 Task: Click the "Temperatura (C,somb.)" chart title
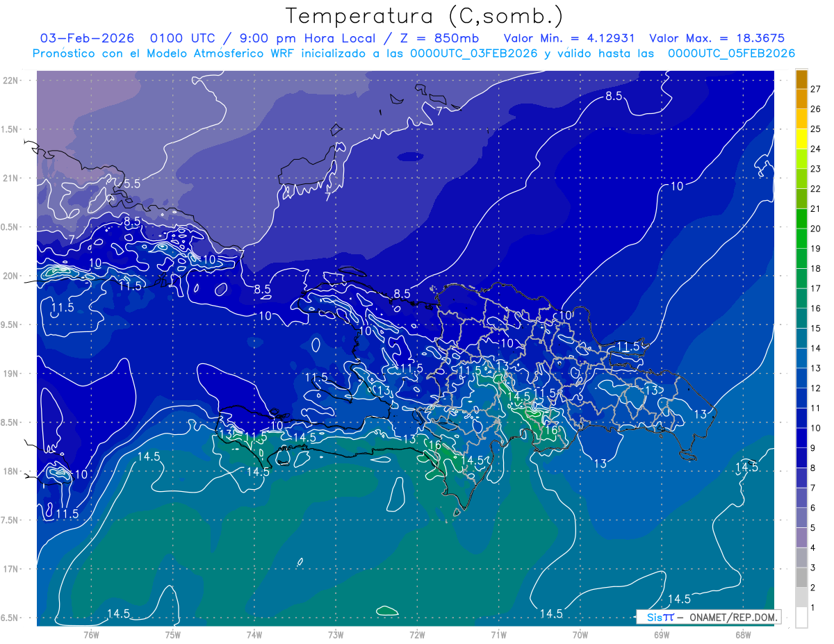425,16
